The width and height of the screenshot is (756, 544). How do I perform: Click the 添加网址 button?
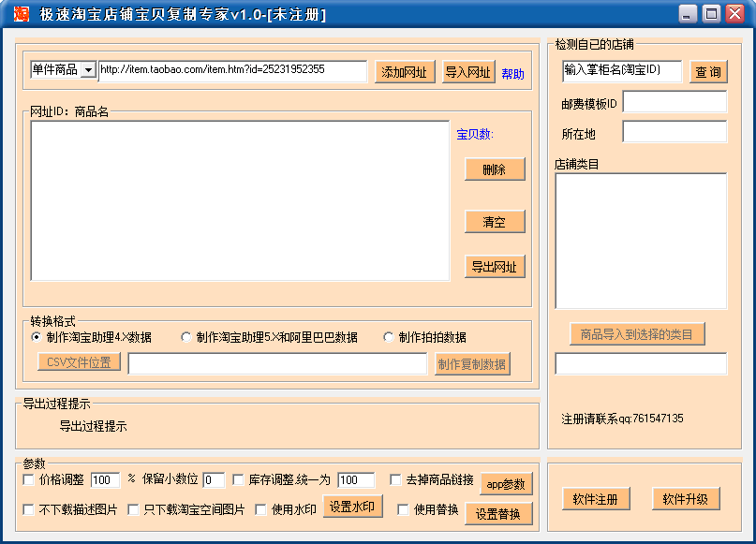pos(405,72)
